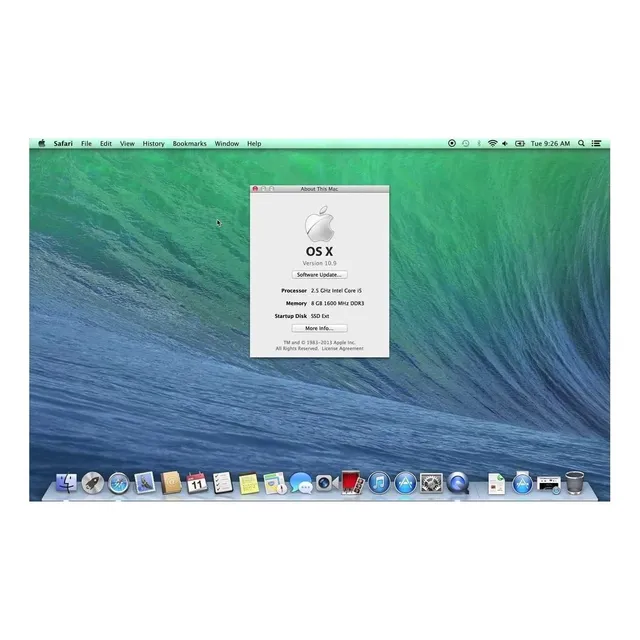640x640 pixels.
Task: Click More Info... button
Action: coord(319,328)
